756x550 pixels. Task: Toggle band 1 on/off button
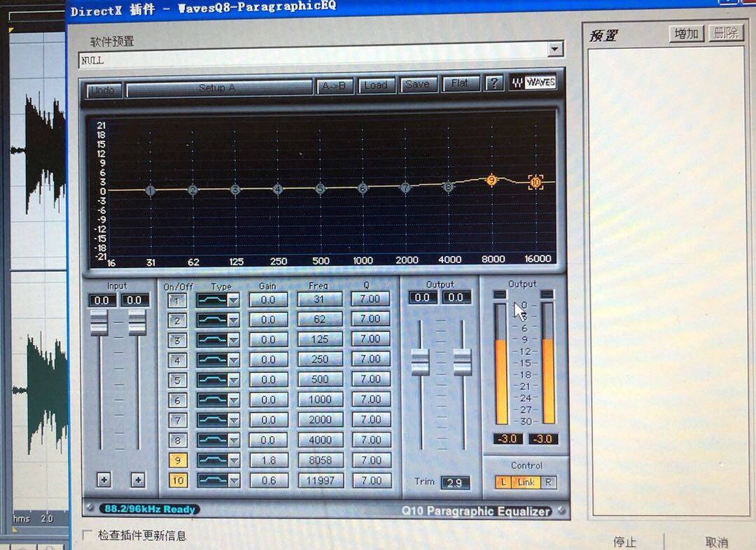click(x=177, y=301)
